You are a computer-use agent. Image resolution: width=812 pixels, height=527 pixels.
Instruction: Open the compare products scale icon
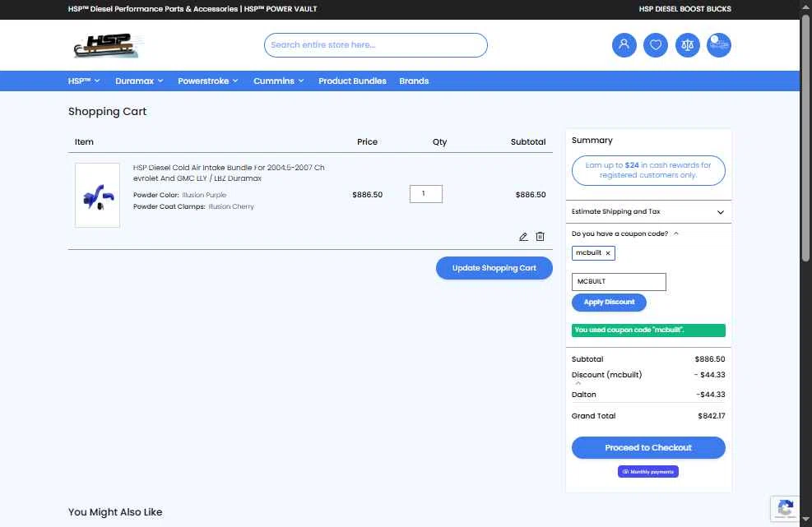click(687, 45)
